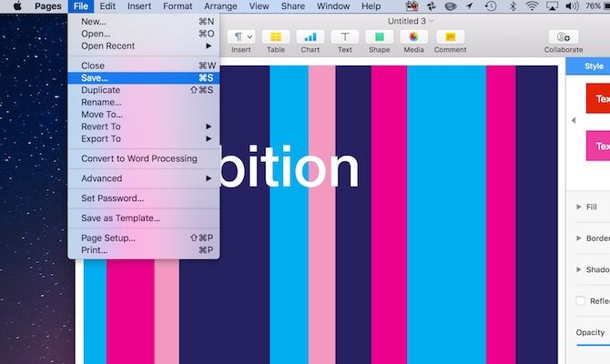This screenshot has height=364, width=610.
Task: Open the Advanced submenu
Action: [144, 178]
